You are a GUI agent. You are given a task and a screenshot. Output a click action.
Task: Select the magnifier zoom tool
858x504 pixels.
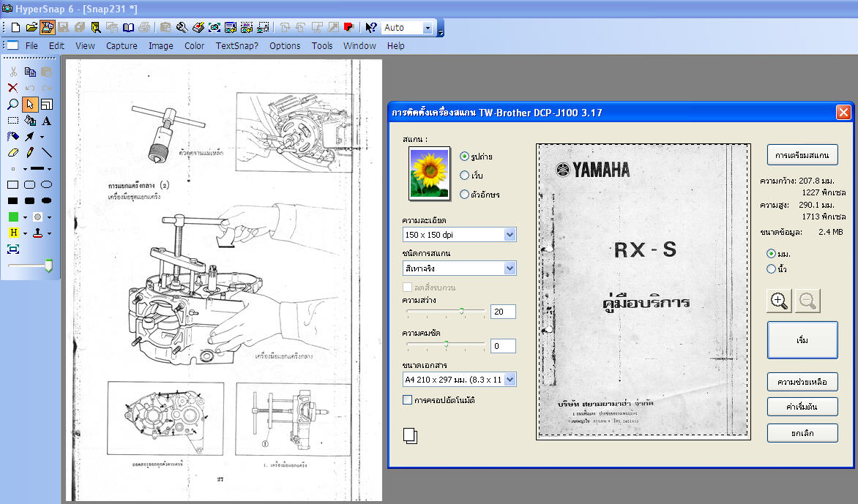click(x=13, y=104)
